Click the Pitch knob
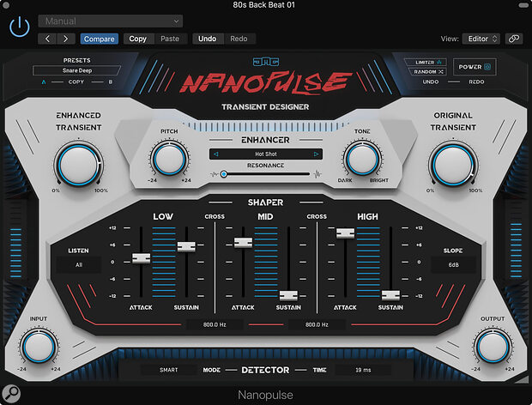This screenshot has width=532, height=405. tap(169, 159)
